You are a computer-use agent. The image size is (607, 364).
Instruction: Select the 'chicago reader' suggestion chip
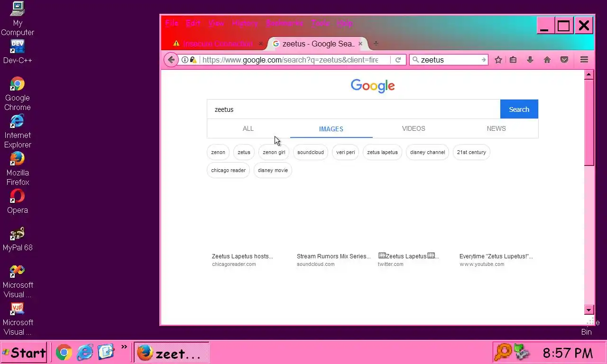pos(228,170)
